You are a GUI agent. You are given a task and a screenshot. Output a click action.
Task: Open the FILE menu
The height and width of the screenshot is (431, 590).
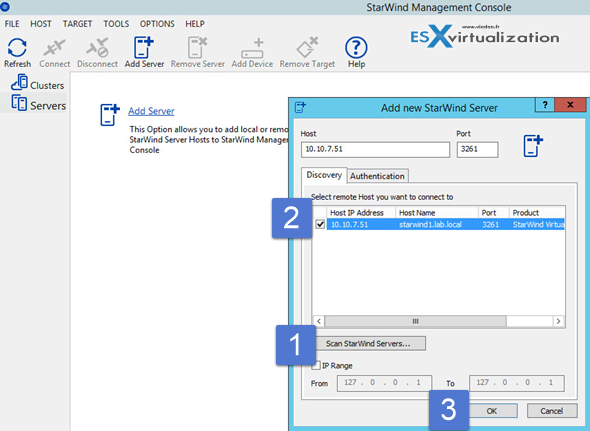12,24
